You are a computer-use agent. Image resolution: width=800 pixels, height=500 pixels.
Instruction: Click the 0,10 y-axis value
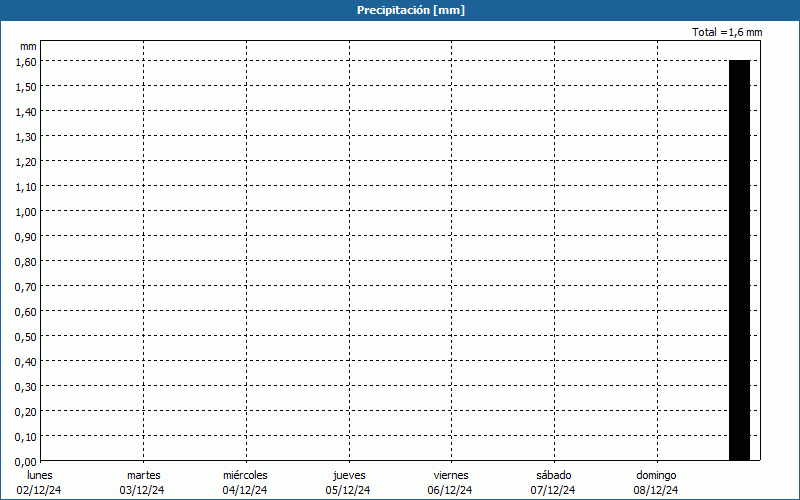tap(26, 437)
